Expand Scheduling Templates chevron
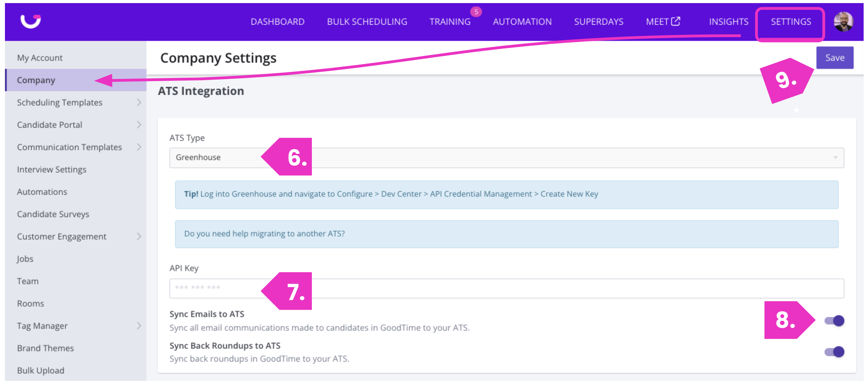The image size is (868, 383). pyautogui.click(x=139, y=102)
